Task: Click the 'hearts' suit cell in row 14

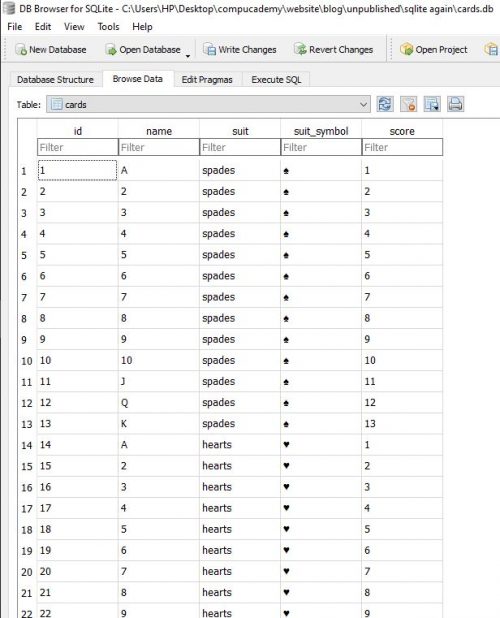Action: point(240,445)
